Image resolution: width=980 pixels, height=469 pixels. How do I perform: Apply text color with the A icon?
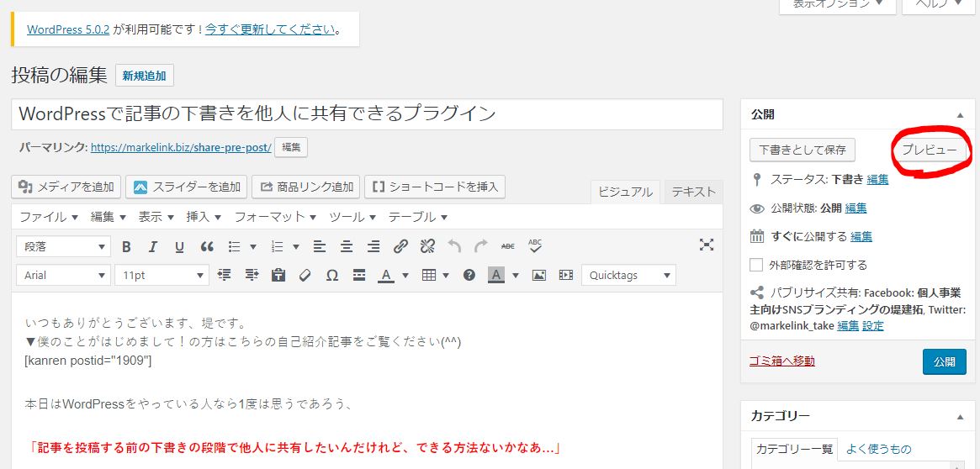point(386,275)
